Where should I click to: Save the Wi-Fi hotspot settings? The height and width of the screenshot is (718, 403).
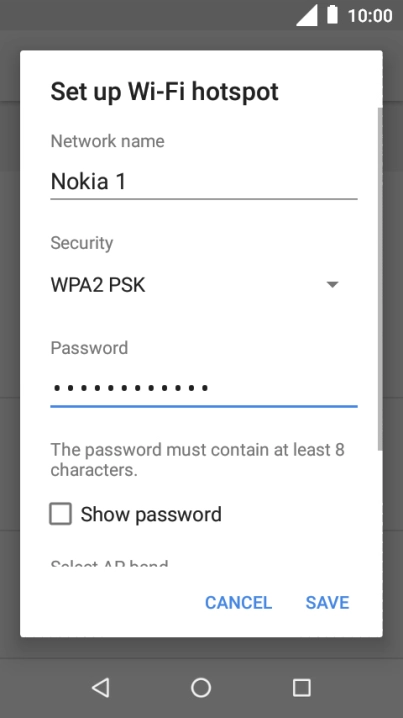[x=327, y=603]
